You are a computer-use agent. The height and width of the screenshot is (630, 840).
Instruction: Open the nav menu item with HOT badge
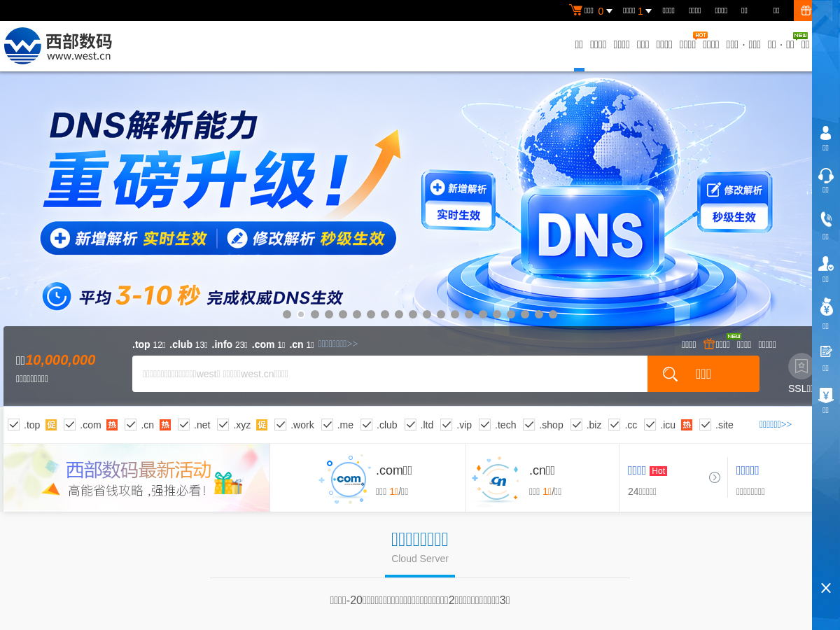point(687,44)
